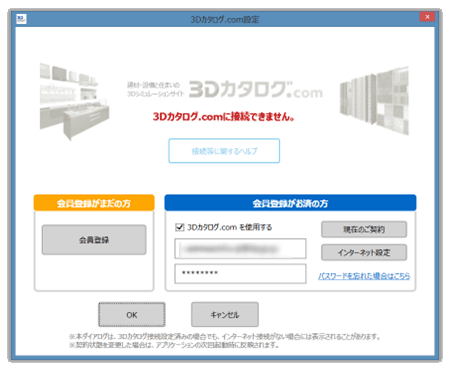Image resolution: width=450 pixels, height=371 pixels.
Task: Click the 3Dカタログ app icon in title bar
Action: (21, 19)
